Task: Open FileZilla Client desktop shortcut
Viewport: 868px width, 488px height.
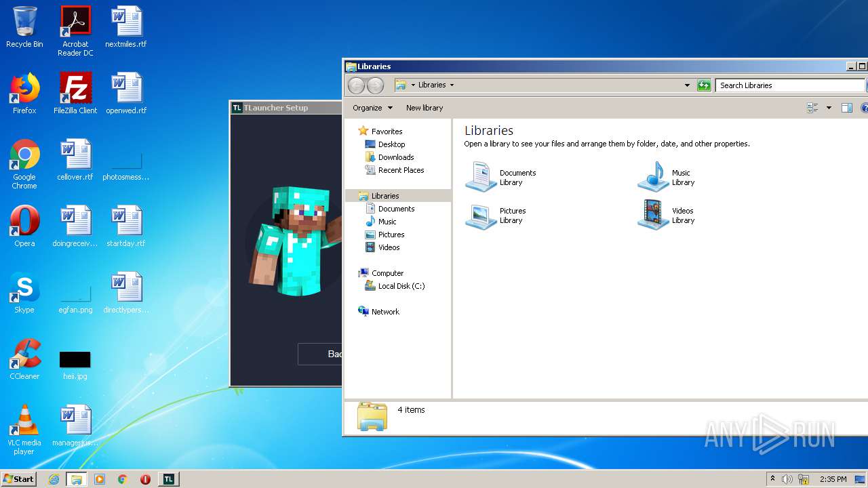Action: click(x=75, y=94)
